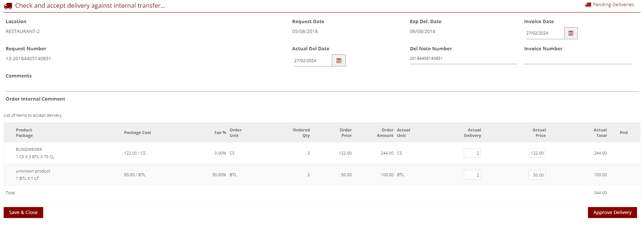Click the BUNDWEISER product name
Viewport: 644px width, 232px height.
pyautogui.click(x=29, y=149)
